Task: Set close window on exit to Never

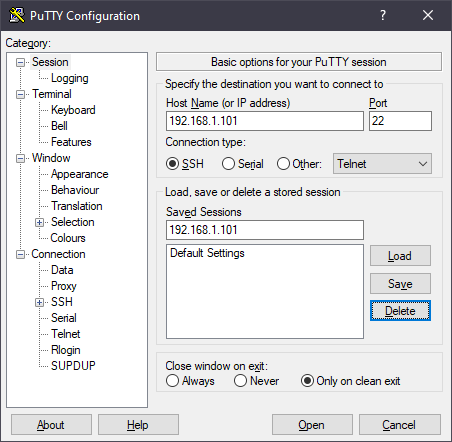Action: (x=240, y=381)
